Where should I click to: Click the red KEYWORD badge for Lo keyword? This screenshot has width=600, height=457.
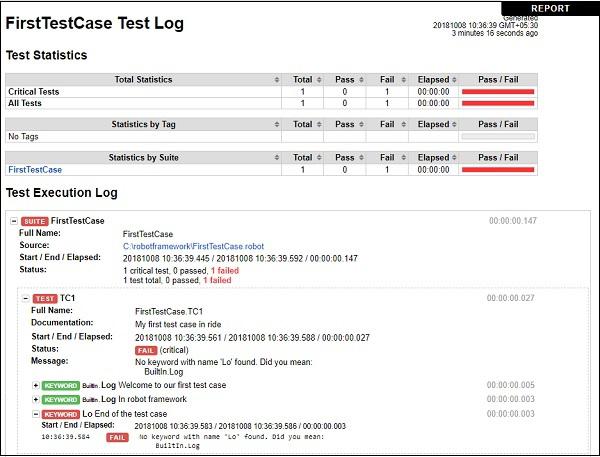[x=60, y=414]
